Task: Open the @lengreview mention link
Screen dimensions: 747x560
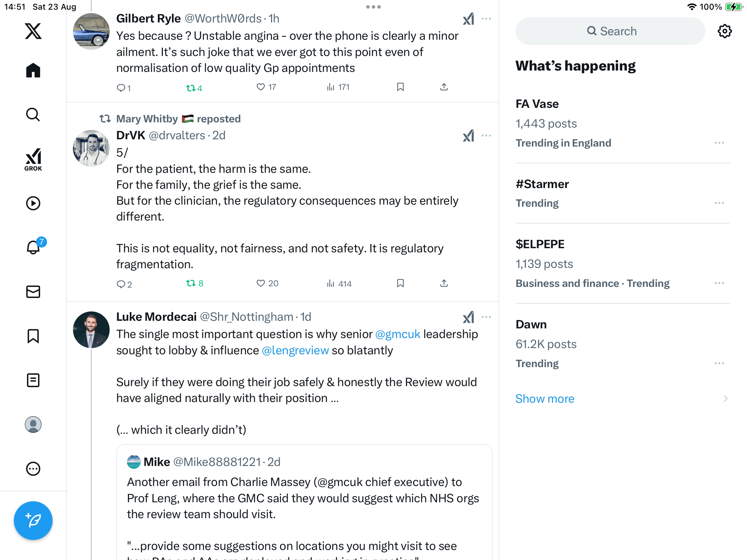Action: [295, 350]
